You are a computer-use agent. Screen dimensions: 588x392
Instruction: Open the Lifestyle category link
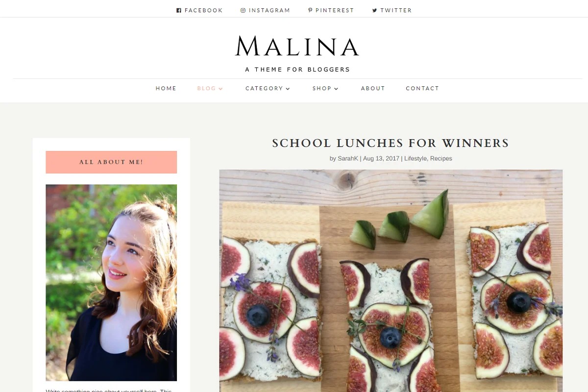416,159
